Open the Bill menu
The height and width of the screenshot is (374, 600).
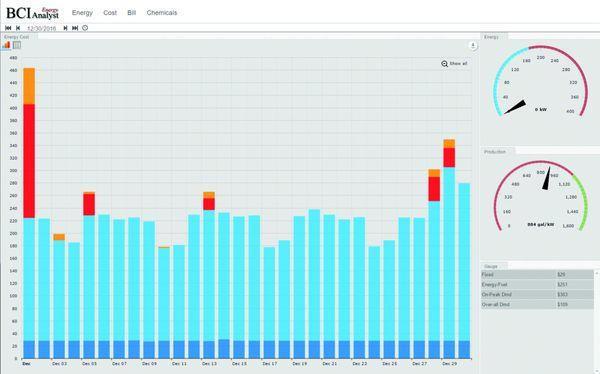[132, 13]
